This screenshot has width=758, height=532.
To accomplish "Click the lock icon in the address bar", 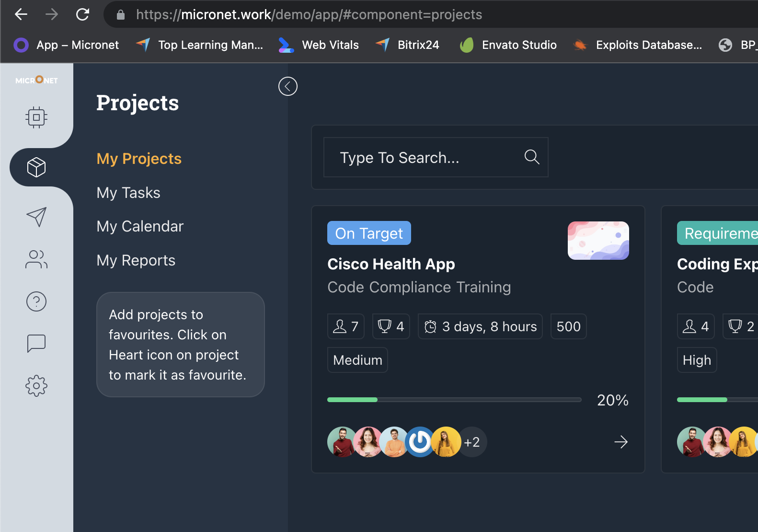I will pos(121,15).
